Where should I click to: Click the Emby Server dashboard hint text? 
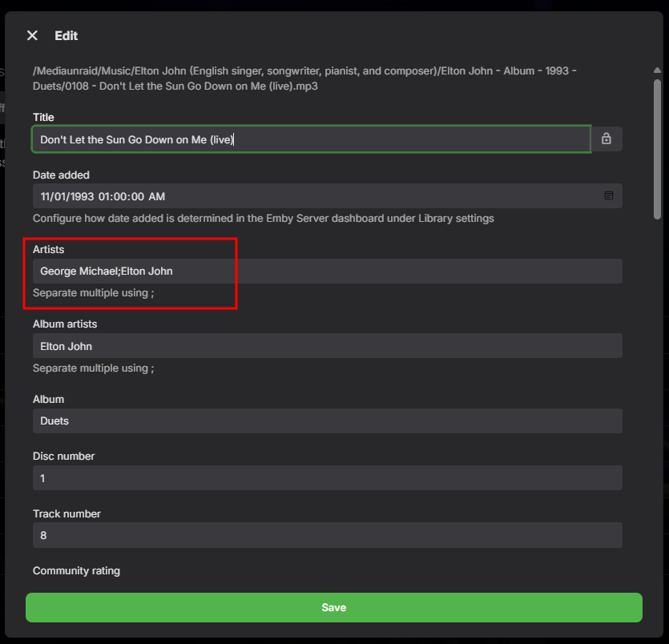263,218
